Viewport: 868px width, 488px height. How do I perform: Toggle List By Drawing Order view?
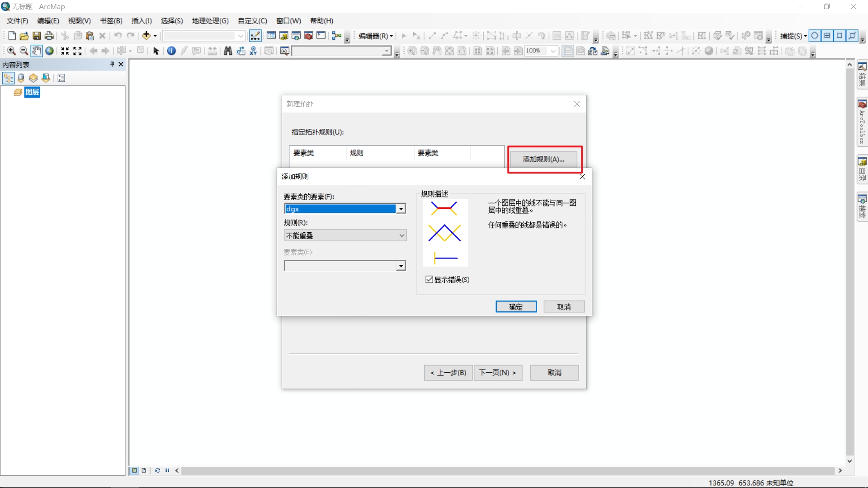coord(8,78)
